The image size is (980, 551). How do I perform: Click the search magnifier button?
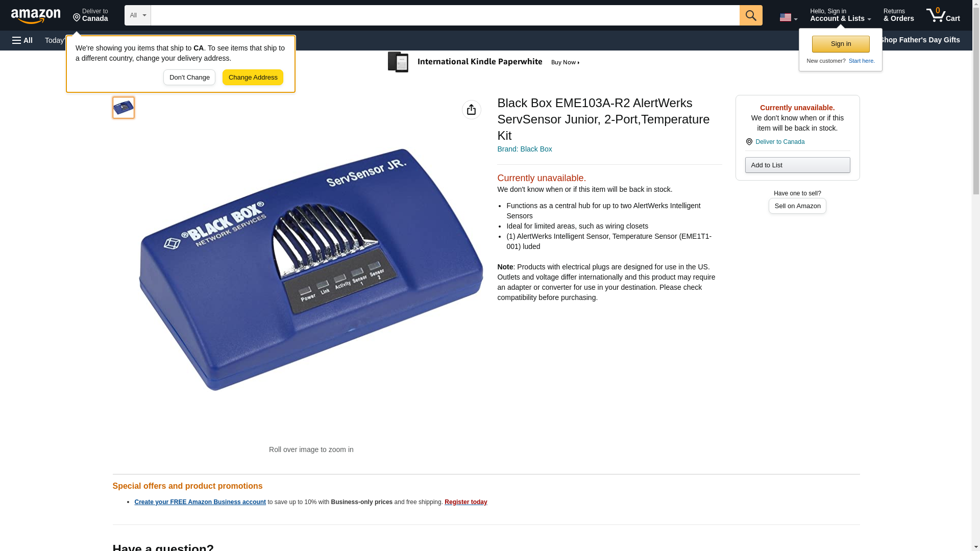tap(751, 15)
